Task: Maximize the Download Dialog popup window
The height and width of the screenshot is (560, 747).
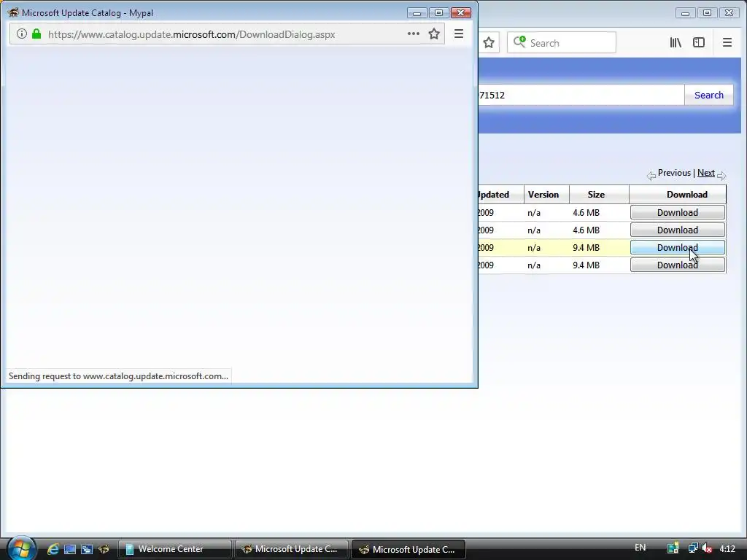Action: click(438, 13)
